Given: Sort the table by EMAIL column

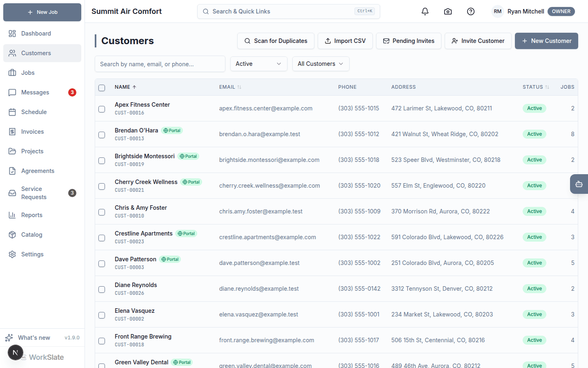Looking at the screenshot, I should [230, 87].
